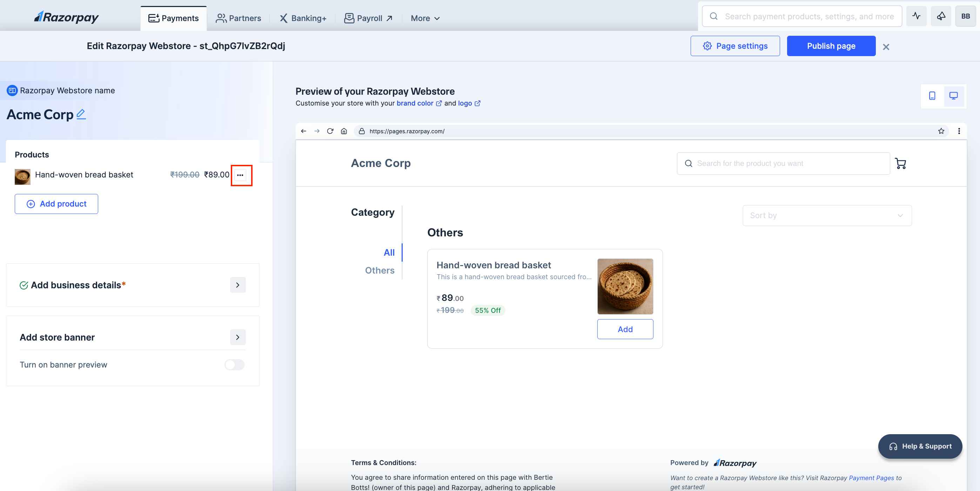Open the Banking+ tab
Image resolution: width=980 pixels, height=491 pixels.
pyautogui.click(x=303, y=18)
